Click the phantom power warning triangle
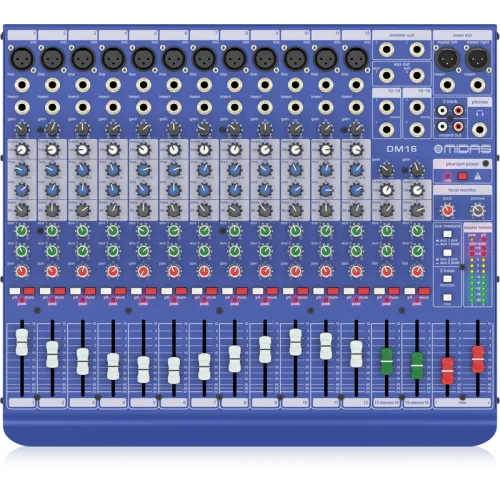The image size is (500, 500). click(x=478, y=176)
